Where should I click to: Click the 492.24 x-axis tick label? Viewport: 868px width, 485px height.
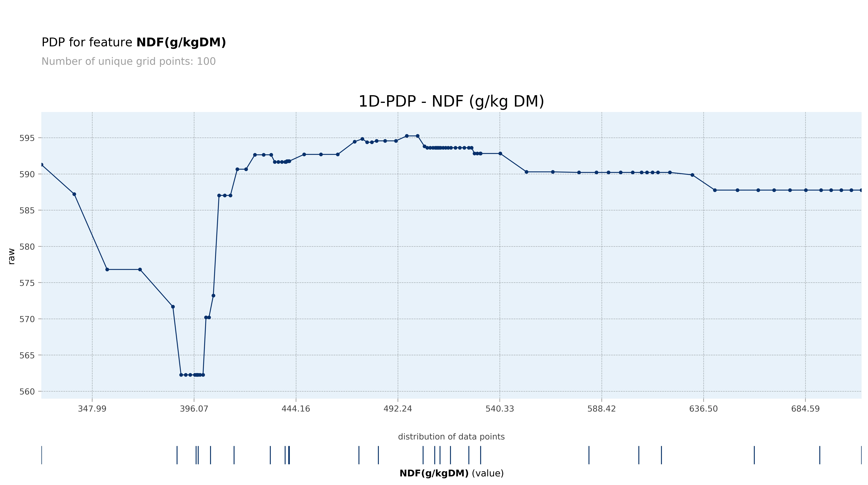398,409
